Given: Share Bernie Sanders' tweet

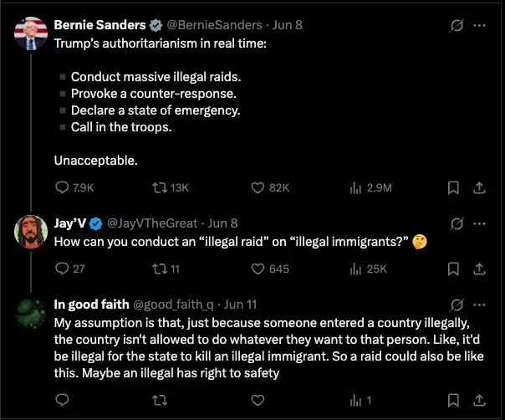Looking at the screenshot, I should pos(479,187).
